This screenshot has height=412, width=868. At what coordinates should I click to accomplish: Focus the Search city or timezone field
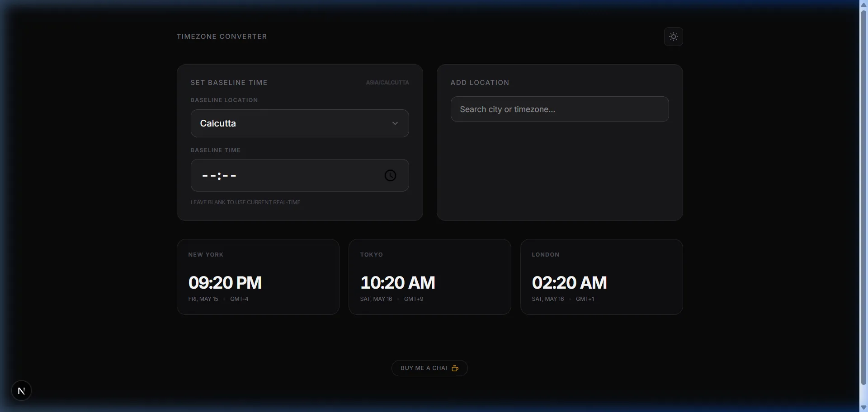[559, 109]
